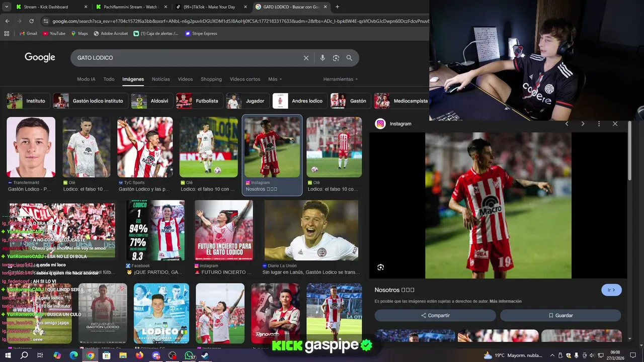Open File Explorer from the taskbar

[123, 355]
